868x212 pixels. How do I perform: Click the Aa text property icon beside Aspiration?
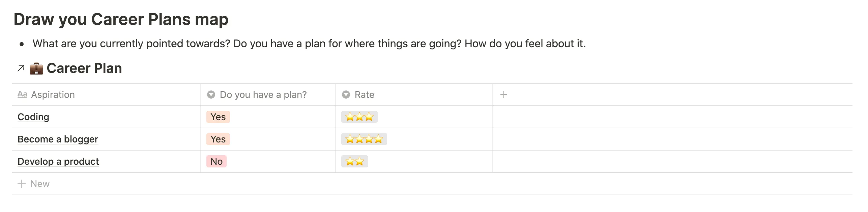pos(23,95)
